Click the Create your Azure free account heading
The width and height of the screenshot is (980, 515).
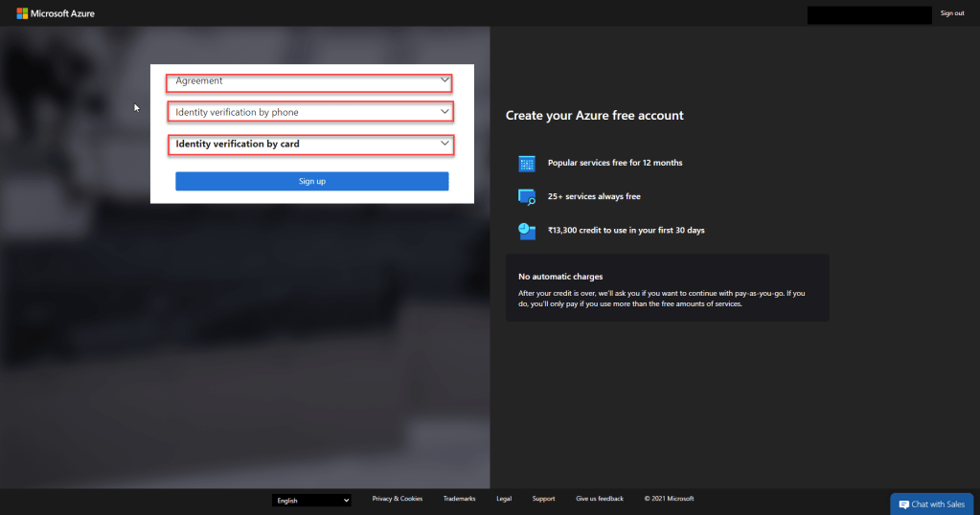594,116
